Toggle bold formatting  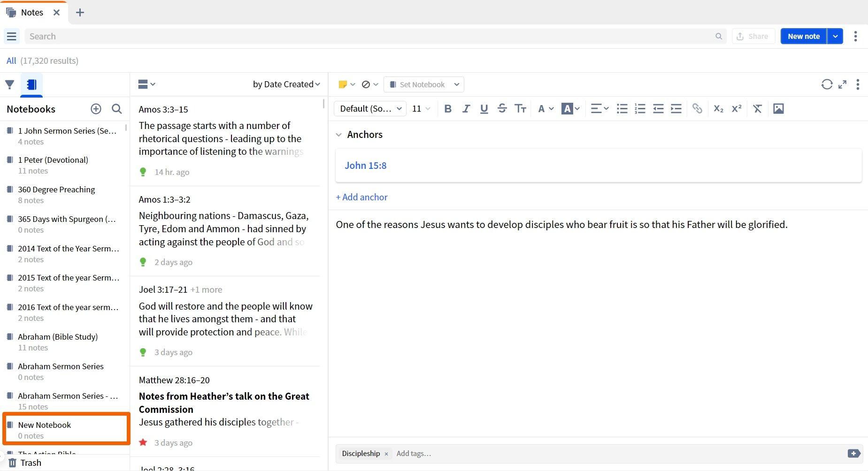pyautogui.click(x=448, y=109)
